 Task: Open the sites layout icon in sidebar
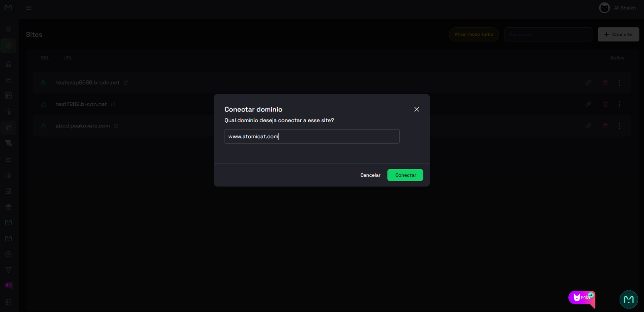tap(8, 127)
